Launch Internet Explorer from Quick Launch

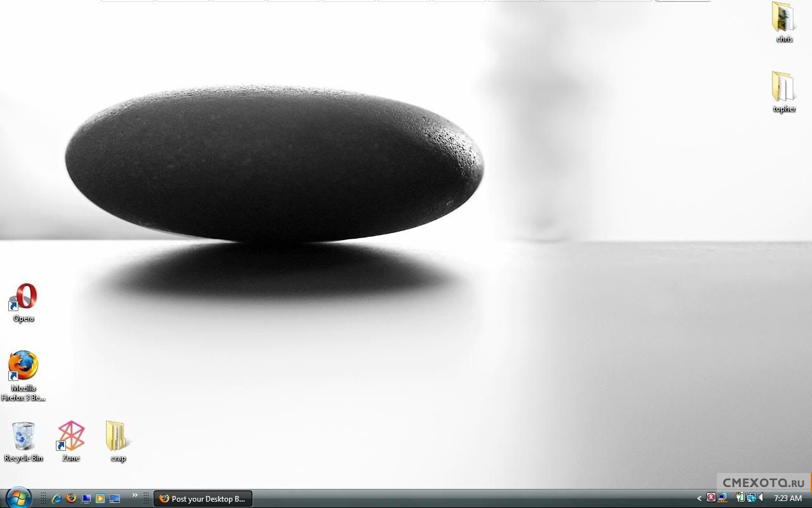pos(56,498)
